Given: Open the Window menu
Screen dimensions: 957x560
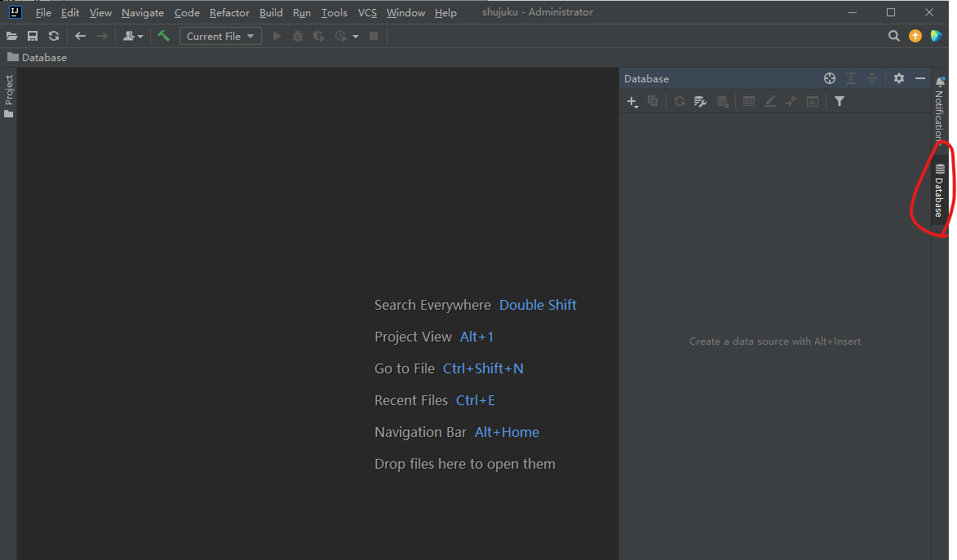Looking at the screenshot, I should (405, 12).
